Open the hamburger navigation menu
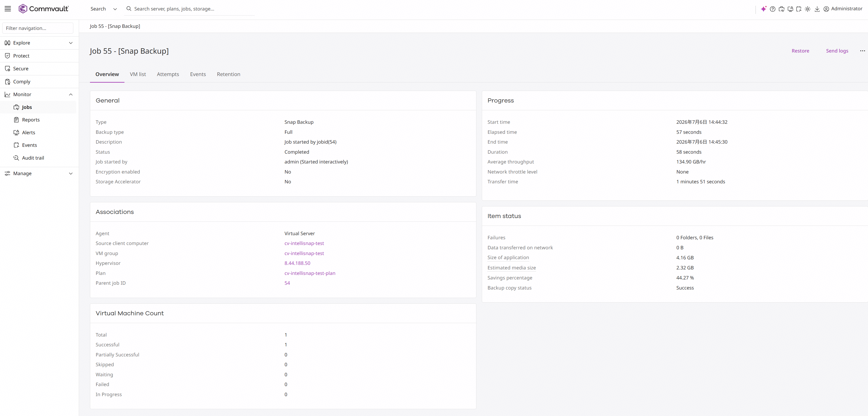This screenshot has width=868, height=416. (x=8, y=9)
